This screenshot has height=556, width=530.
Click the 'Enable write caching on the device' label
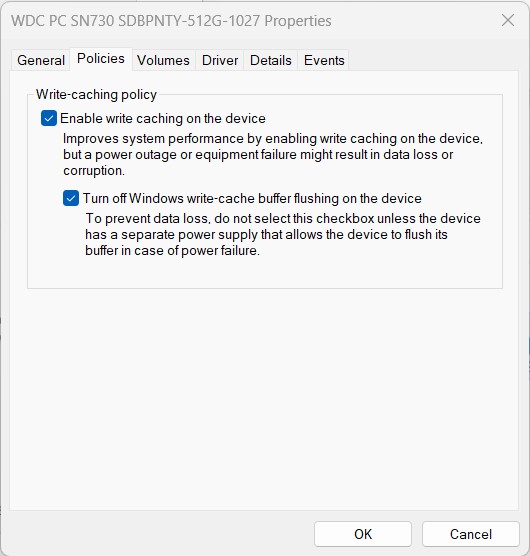coord(163,118)
